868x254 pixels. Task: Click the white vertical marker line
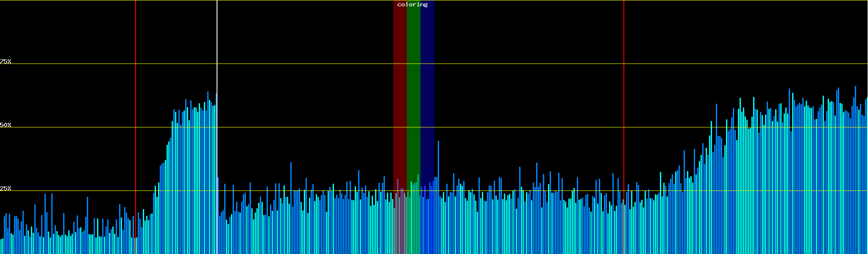pos(217,42)
